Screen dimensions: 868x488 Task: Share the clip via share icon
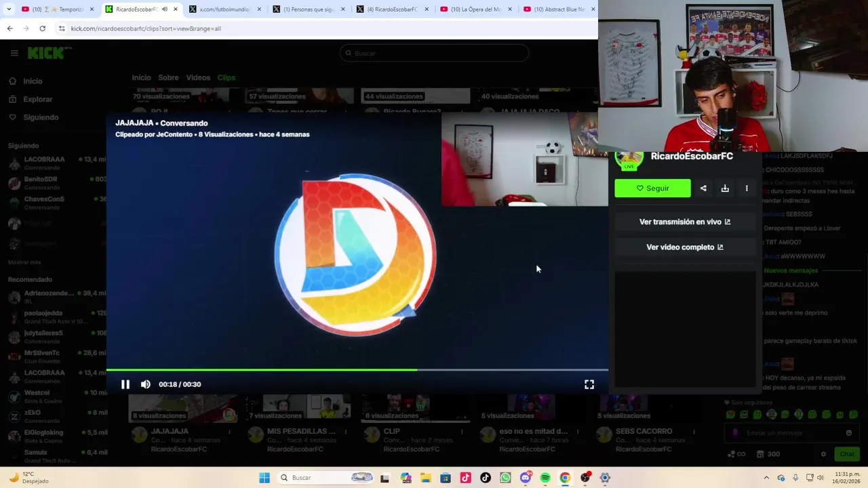coord(703,188)
